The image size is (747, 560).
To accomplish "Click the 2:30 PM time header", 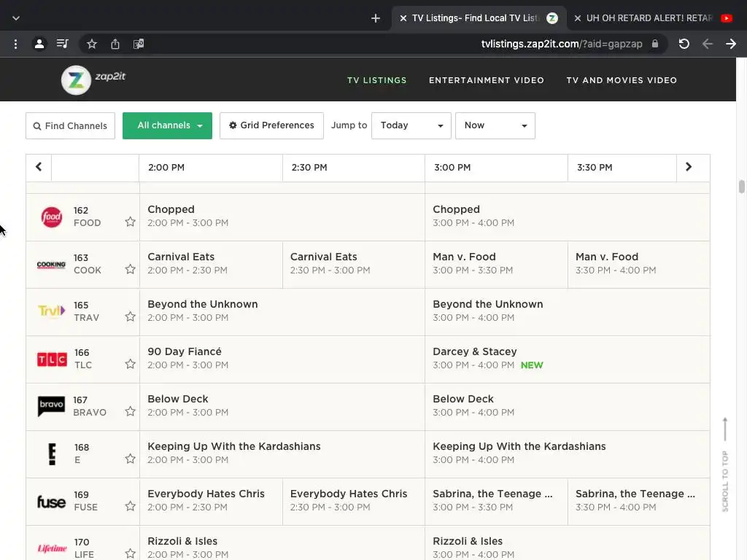I will point(354,168).
